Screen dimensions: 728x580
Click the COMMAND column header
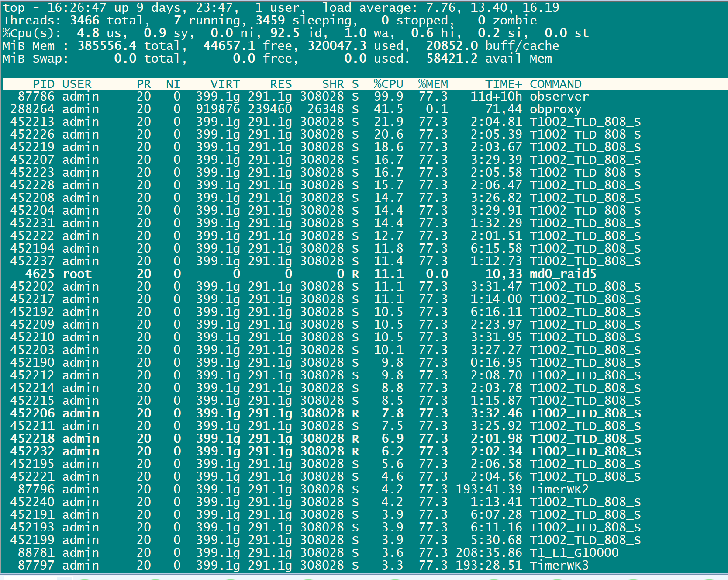pyautogui.click(x=555, y=84)
